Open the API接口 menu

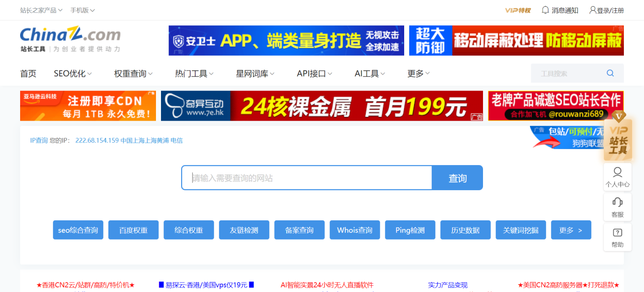pyautogui.click(x=311, y=73)
